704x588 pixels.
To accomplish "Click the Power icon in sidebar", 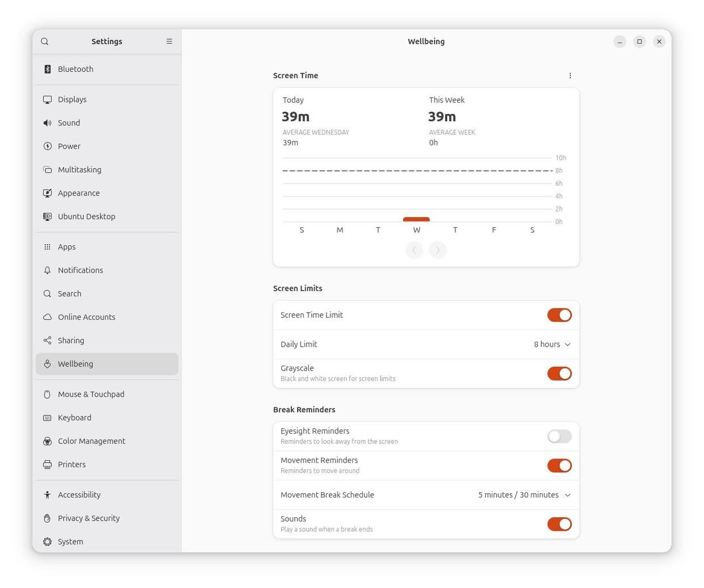I will [48, 146].
